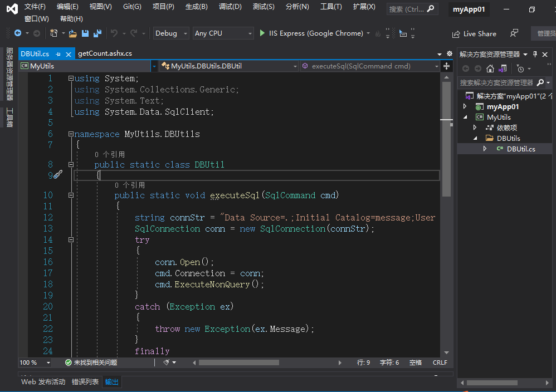556x392 pixels.
Task: Click the split editor window icon
Action: 446,66
